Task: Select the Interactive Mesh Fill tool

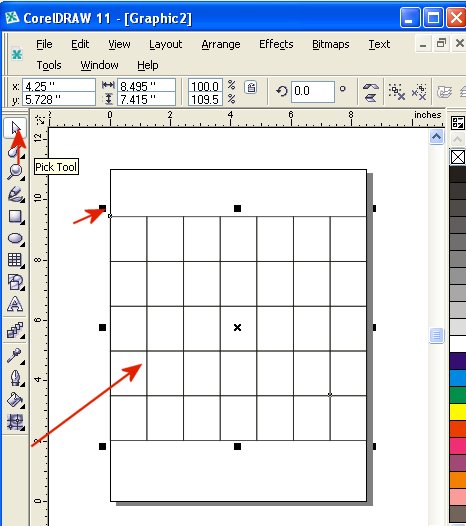Action: pos(15,422)
